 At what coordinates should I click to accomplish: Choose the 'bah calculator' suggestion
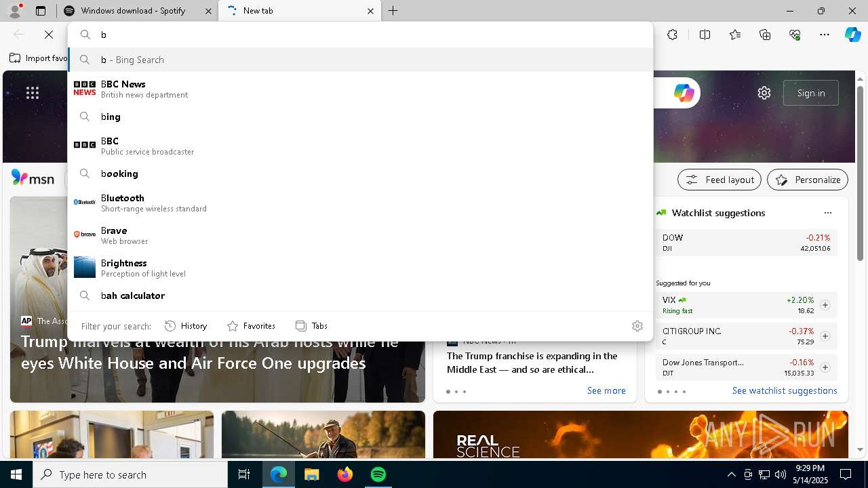click(x=360, y=296)
